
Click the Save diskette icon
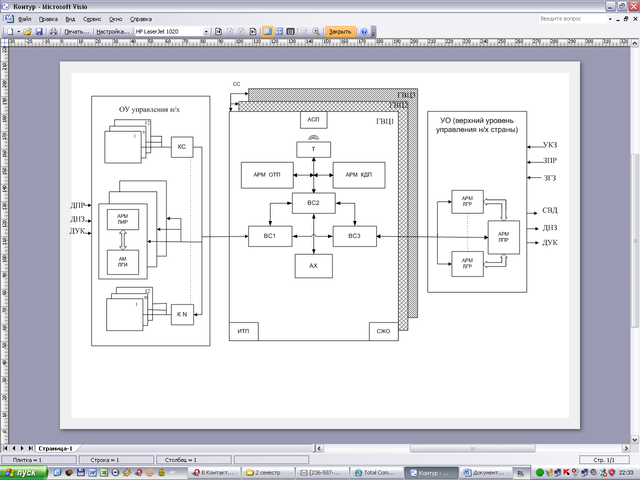click(40, 32)
